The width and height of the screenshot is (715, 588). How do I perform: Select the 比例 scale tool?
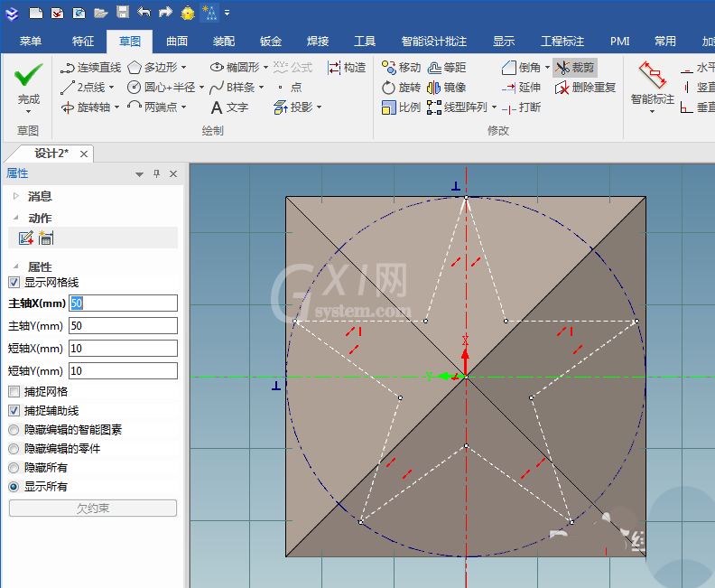401,107
